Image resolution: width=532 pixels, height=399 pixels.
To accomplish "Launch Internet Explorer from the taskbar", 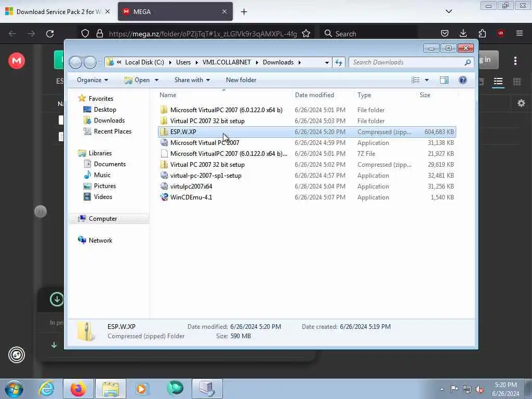I will [x=46, y=389].
